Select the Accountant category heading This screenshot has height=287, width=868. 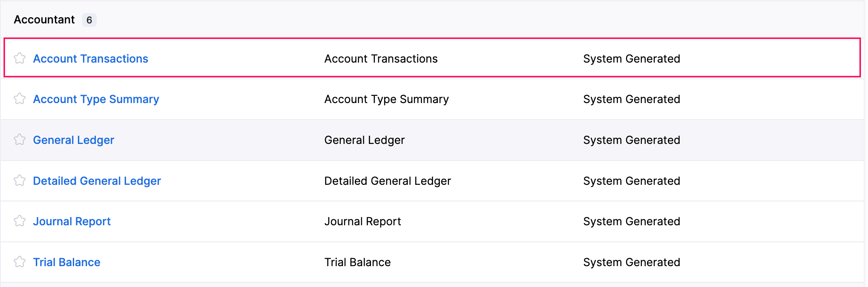(44, 20)
